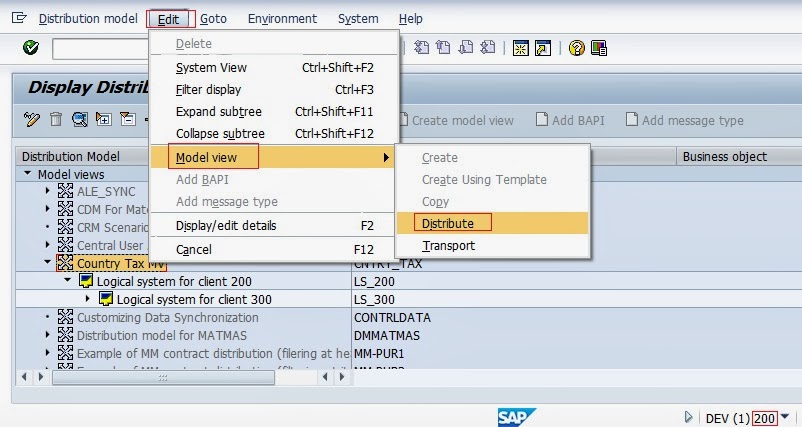This screenshot has width=802, height=427.
Task: Click the Logical system for client 300 icon
Action: click(106, 299)
